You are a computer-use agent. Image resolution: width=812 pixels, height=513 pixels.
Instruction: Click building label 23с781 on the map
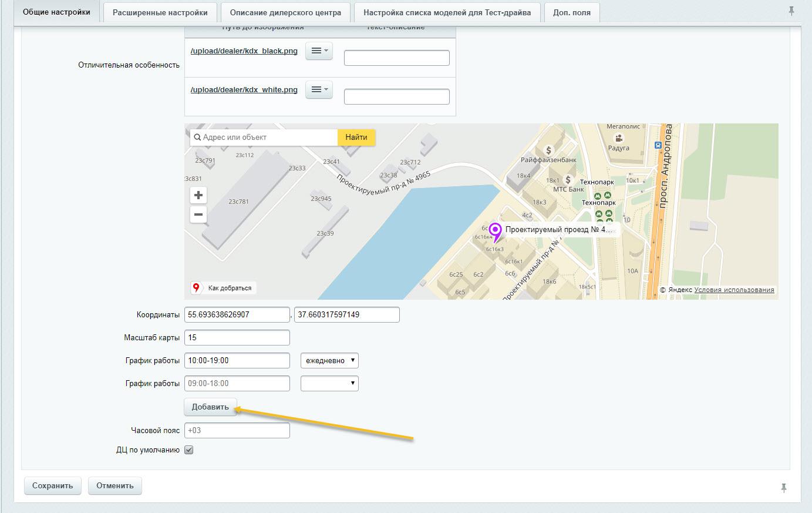239,202
